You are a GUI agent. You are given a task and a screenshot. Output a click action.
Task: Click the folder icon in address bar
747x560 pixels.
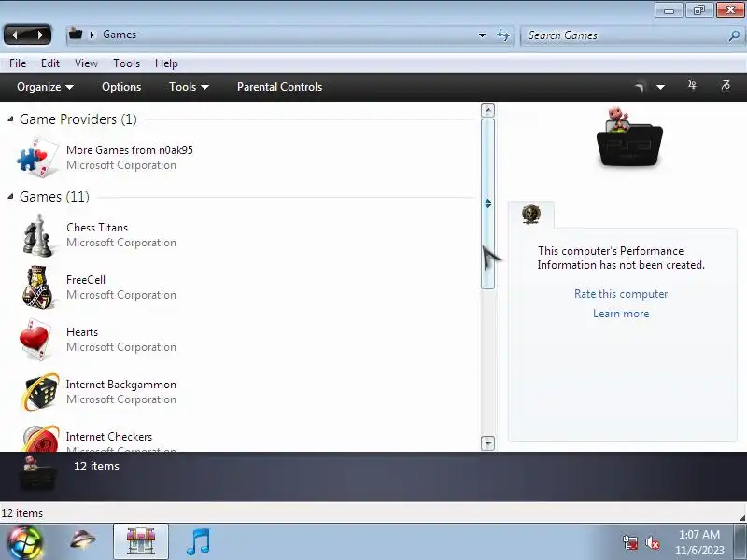[76, 35]
